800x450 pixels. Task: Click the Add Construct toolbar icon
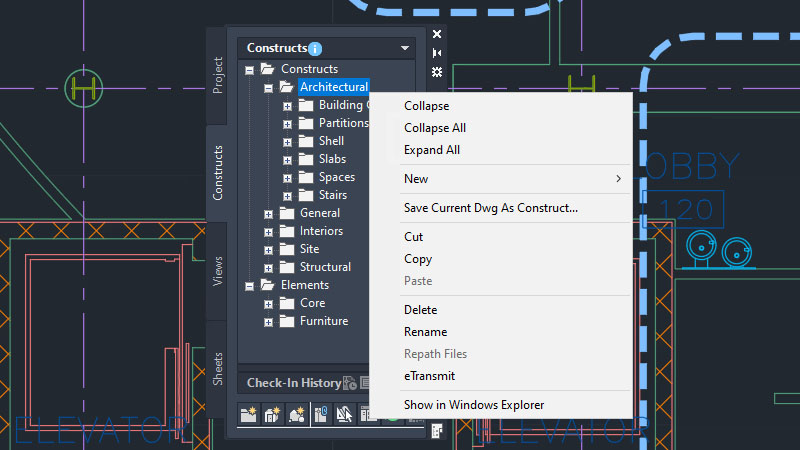273,414
